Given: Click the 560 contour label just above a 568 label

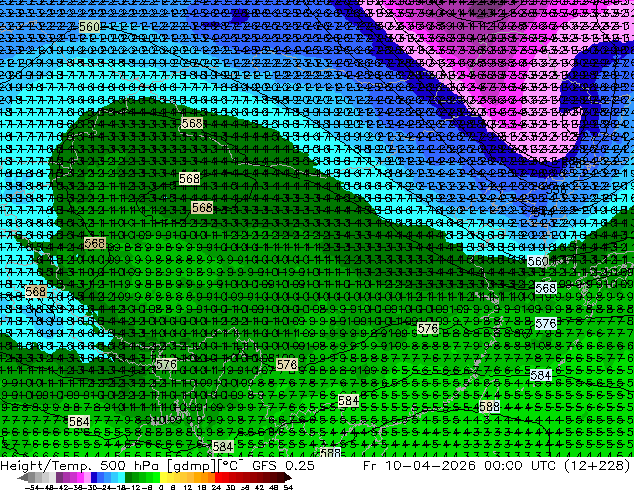Looking at the screenshot, I should 538,261.
